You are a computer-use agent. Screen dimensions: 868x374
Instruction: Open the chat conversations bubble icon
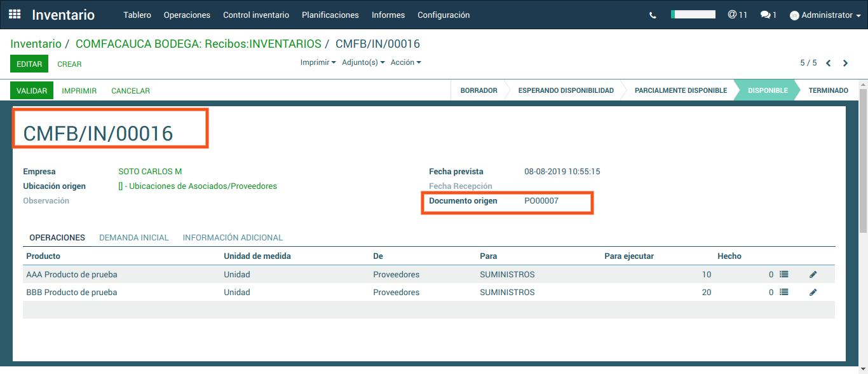coord(768,15)
